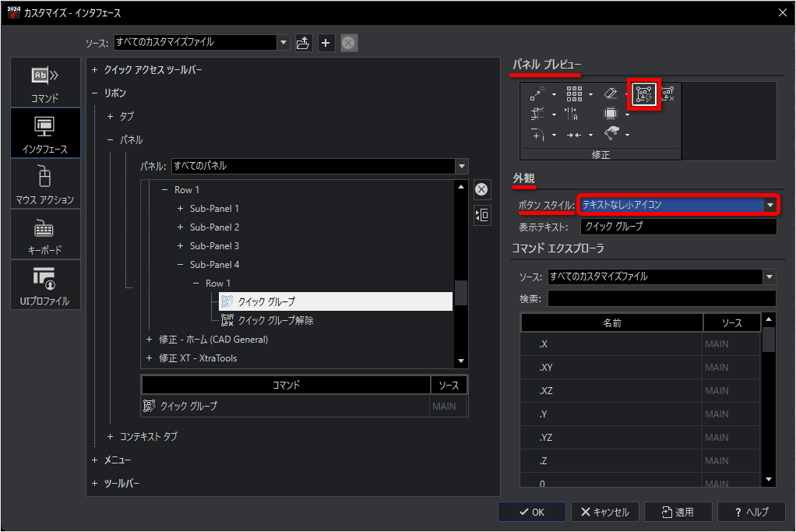Screen dimensions: 796x532
Task: Click the 検索 field in Command Explorer
Action: [661, 299]
